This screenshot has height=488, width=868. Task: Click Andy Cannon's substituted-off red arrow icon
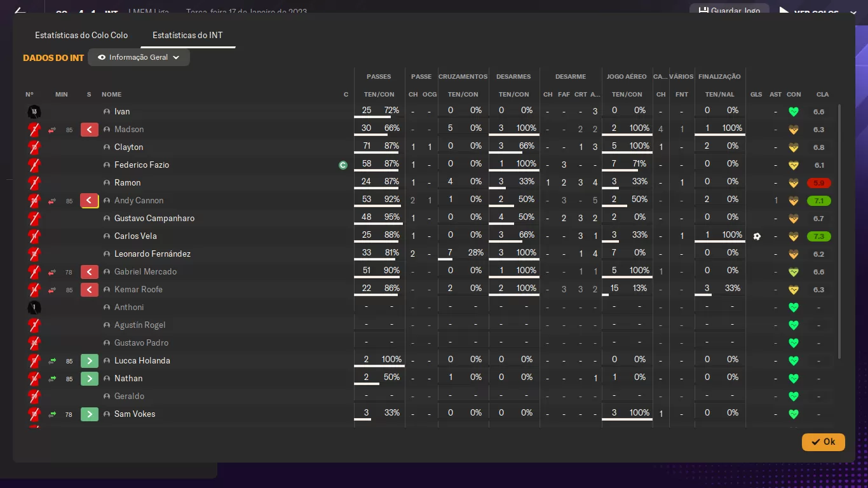[x=90, y=201]
